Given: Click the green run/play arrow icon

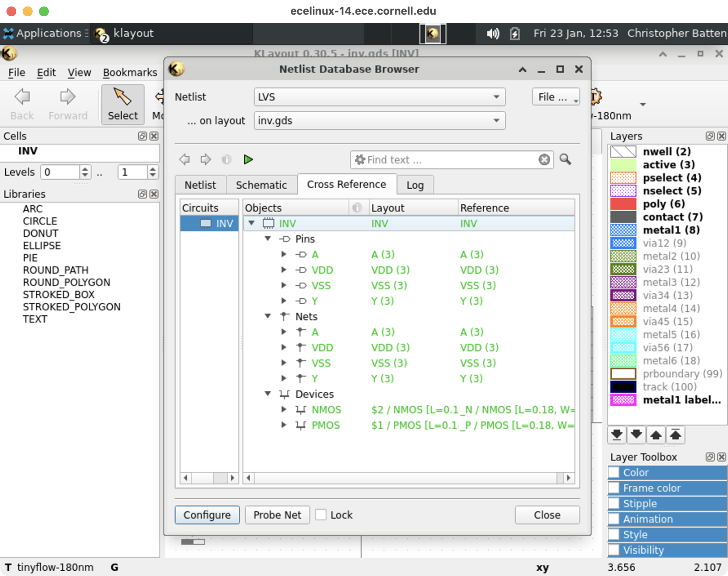Looking at the screenshot, I should coord(248,159).
